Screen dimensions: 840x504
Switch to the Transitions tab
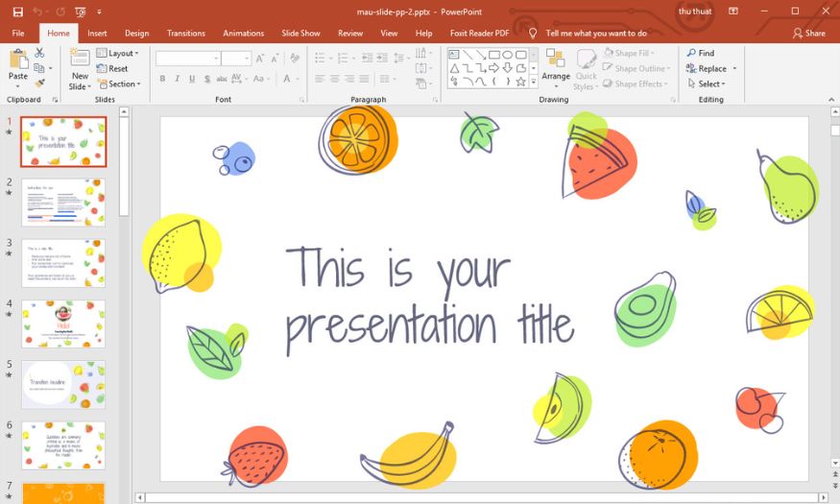click(x=186, y=33)
